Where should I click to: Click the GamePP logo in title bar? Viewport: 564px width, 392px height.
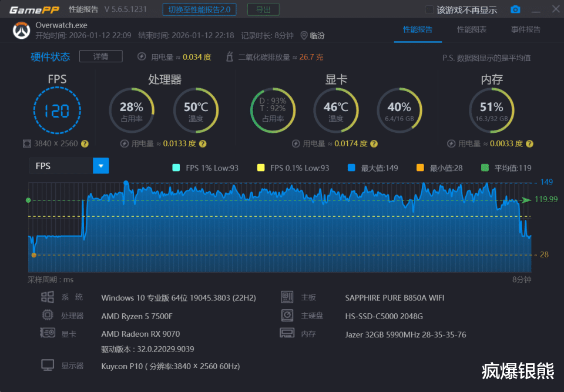pyautogui.click(x=34, y=10)
